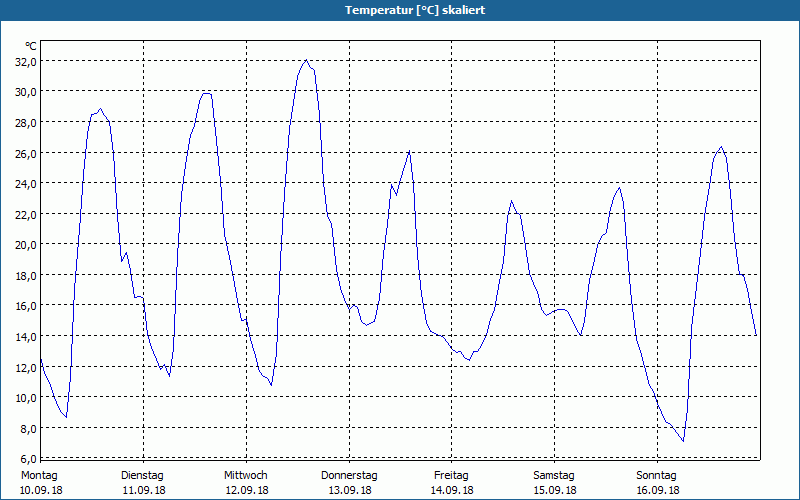Click the Dienstag day label

(x=142, y=476)
